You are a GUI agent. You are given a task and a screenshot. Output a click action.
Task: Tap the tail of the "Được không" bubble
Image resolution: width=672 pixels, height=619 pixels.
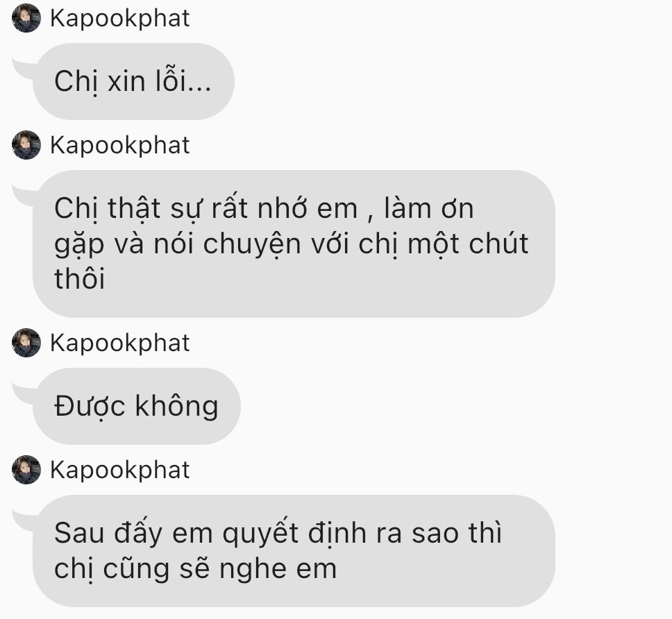tap(23, 393)
